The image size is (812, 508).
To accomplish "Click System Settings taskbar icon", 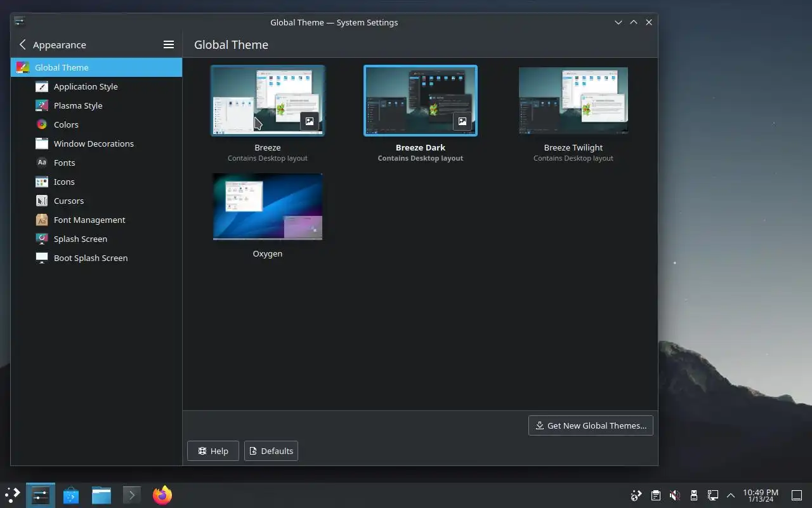I will 41,495.
